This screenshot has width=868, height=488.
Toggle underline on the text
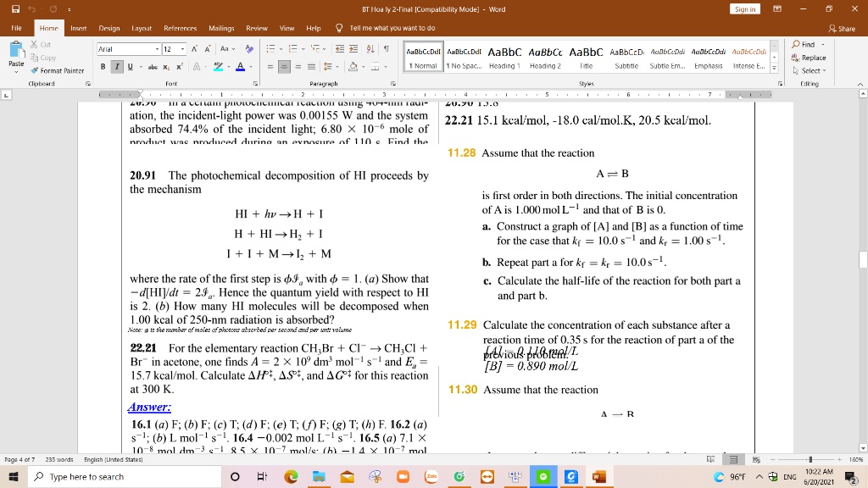131,66
